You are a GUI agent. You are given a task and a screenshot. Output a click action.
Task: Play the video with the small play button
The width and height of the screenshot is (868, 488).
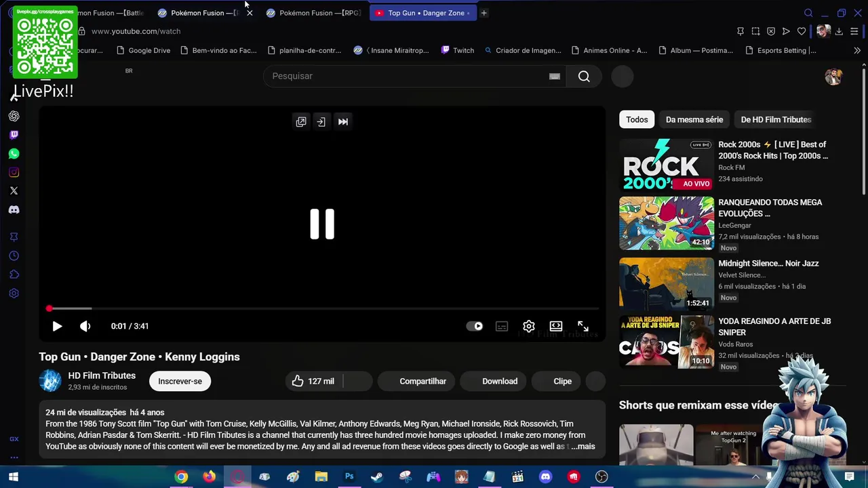pyautogui.click(x=57, y=326)
